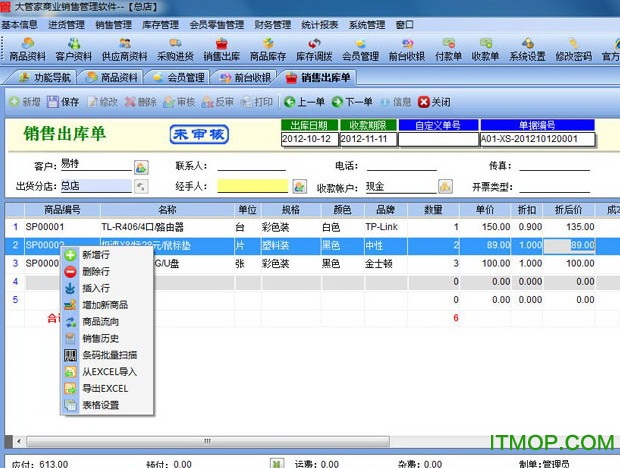This screenshot has width=620, height=468.
Task: Click 审核 to approve the order
Action: [x=179, y=102]
